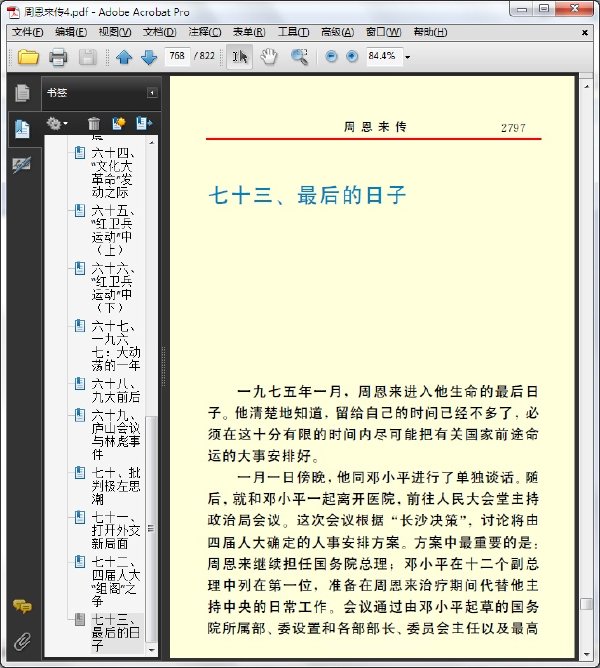The image size is (600, 668).
Task: Click the 书签 panel title
Action: (57, 92)
